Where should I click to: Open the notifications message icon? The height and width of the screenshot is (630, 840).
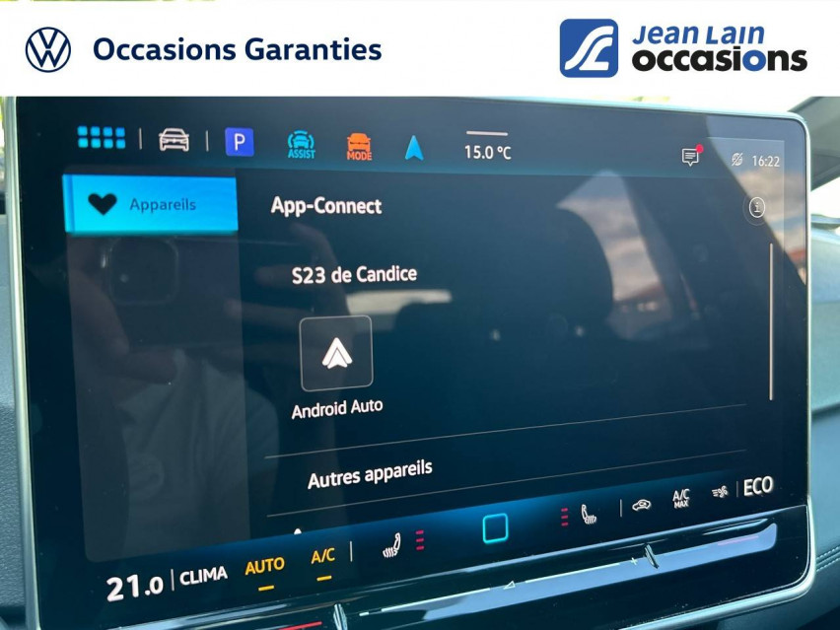point(691,156)
